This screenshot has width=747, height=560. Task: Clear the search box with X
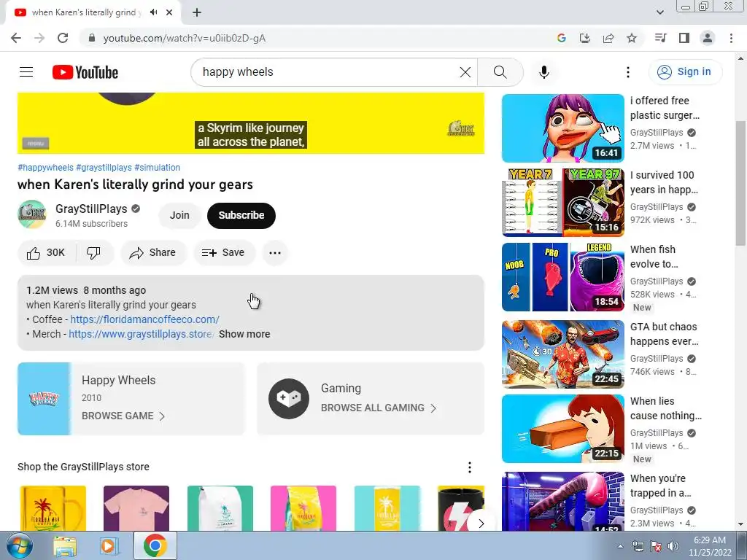[465, 72]
